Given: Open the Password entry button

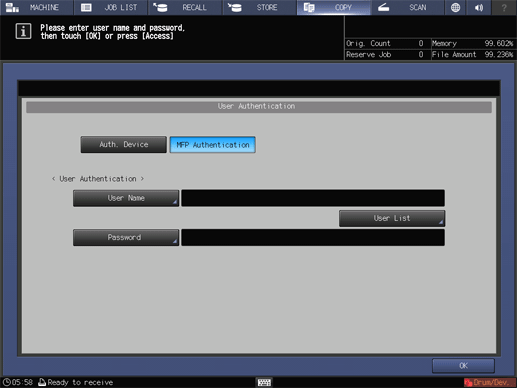Looking at the screenshot, I should [126, 238].
